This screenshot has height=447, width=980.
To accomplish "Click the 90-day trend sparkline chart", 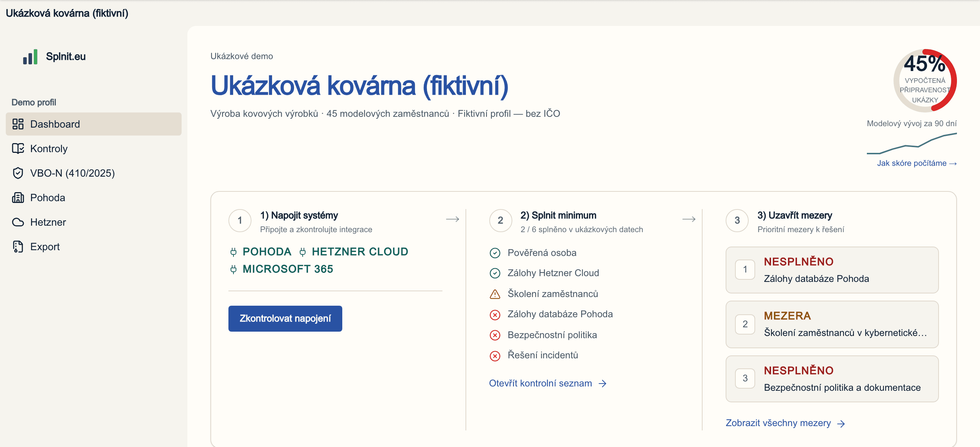I will click(x=912, y=143).
